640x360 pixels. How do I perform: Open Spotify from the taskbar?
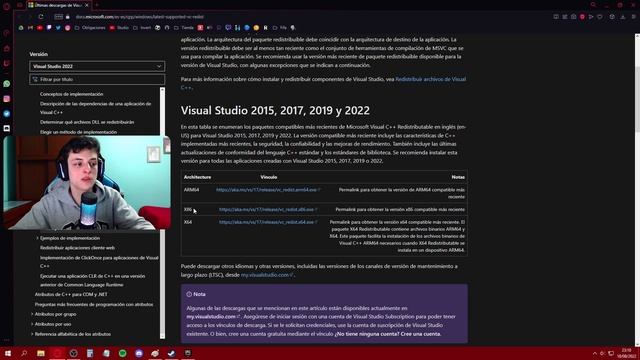[x=122, y=353]
